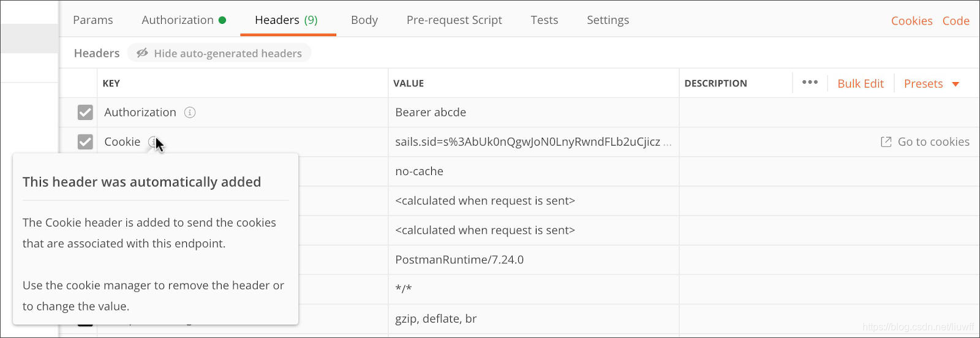Screen dimensions: 980x338
Task: Open the Cookies manager link
Action: (911, 21)
